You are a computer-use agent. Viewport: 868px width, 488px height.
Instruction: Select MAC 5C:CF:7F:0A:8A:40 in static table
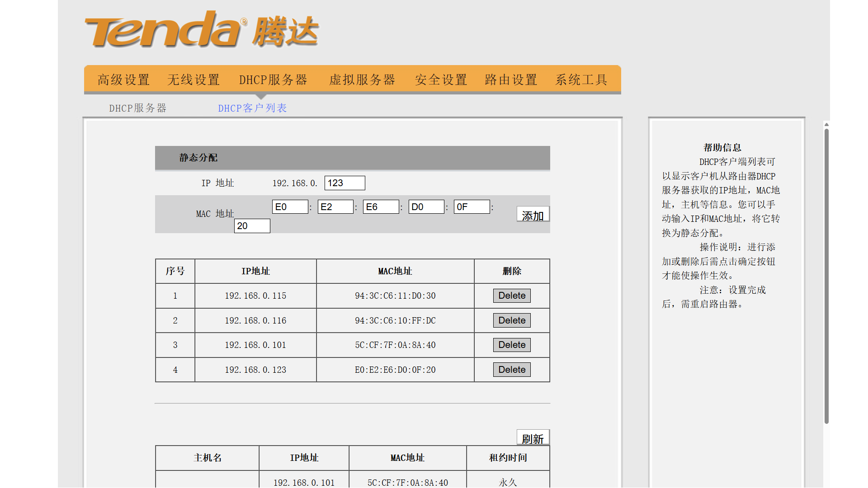tap(395, 345)
